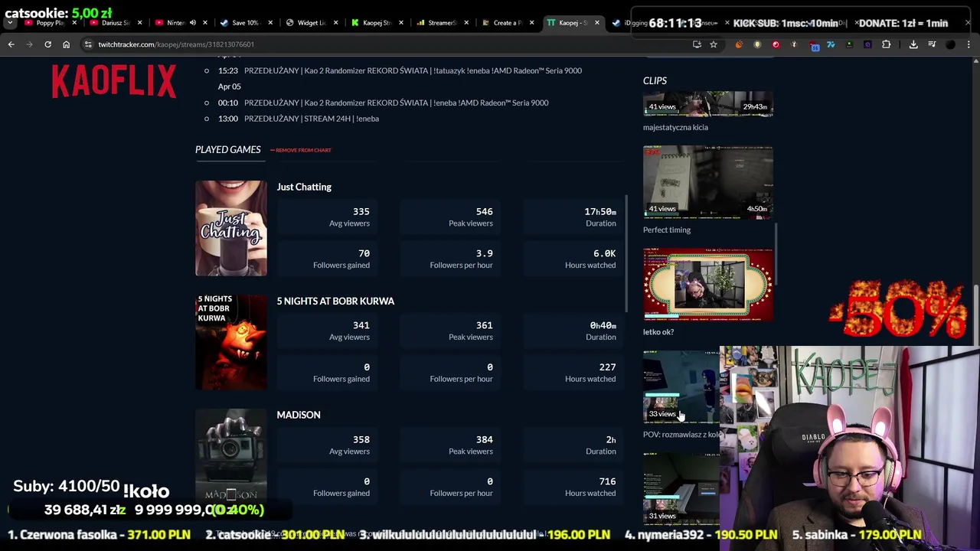Screen dimensions: 980x551
Task: Close the Poppy Play tab
Action: 74,23
